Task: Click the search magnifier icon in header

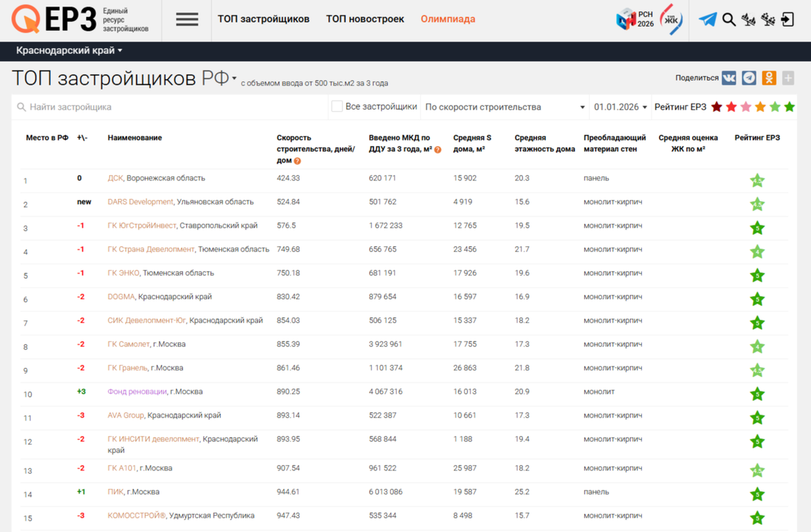Action: pos(729,20)
